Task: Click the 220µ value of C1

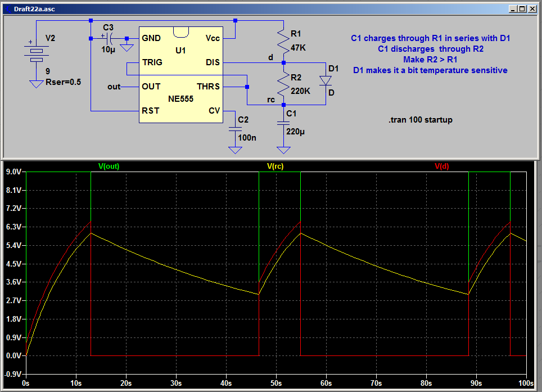Action: point(296,132)
